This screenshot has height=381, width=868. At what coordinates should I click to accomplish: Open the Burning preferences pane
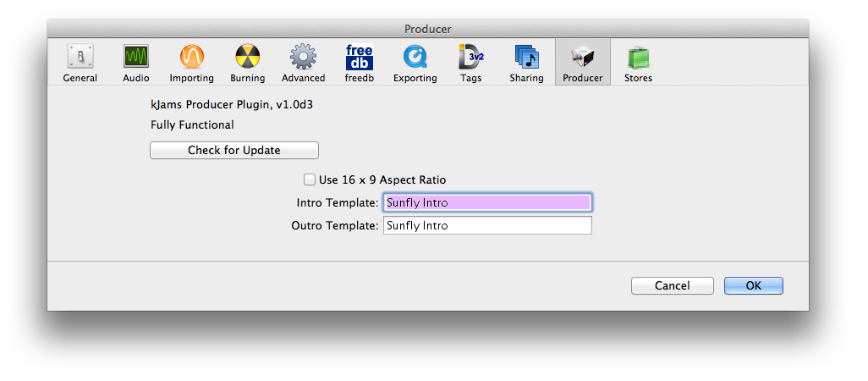tap(247, 63)
